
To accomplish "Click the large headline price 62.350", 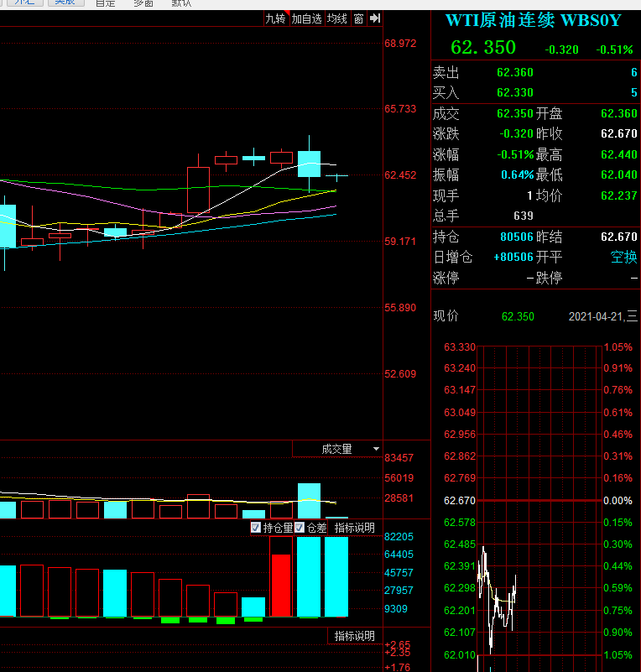I will coord(483,48).
